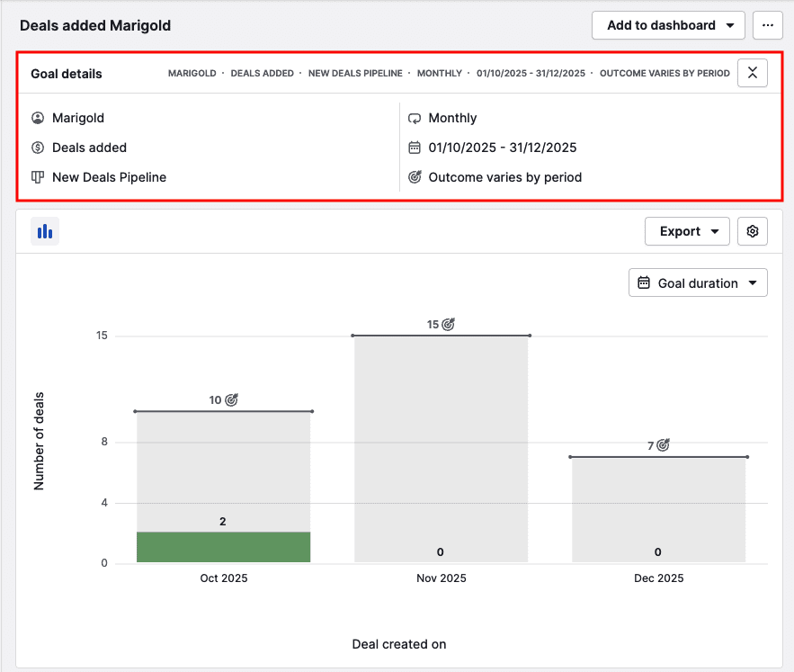Click the three-dot more options button

pyautogui.click(x=767, y=25)
